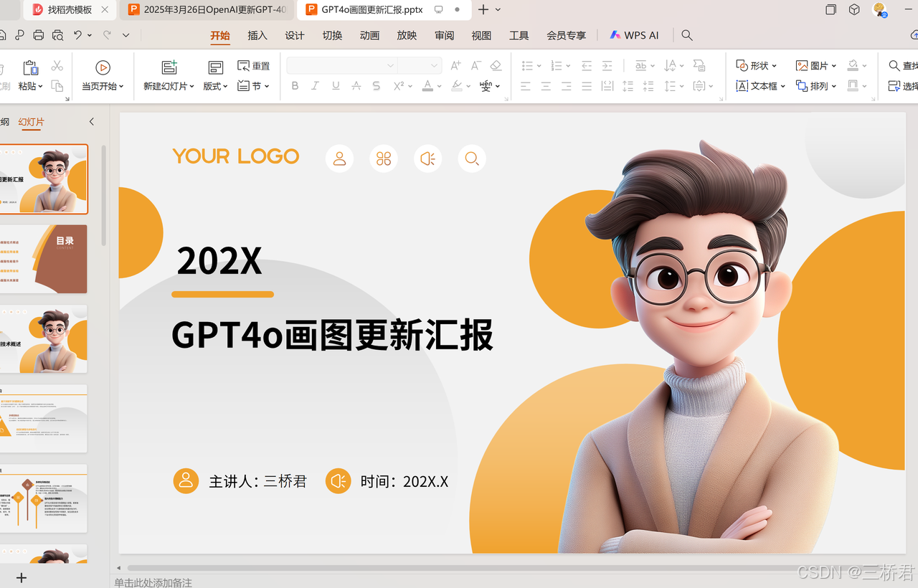
Task: Open the Review (审阅) tab
Action: [444, 35]
